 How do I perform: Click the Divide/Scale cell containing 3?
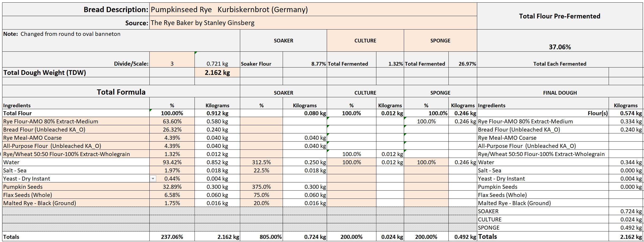[x=172, y=63]
